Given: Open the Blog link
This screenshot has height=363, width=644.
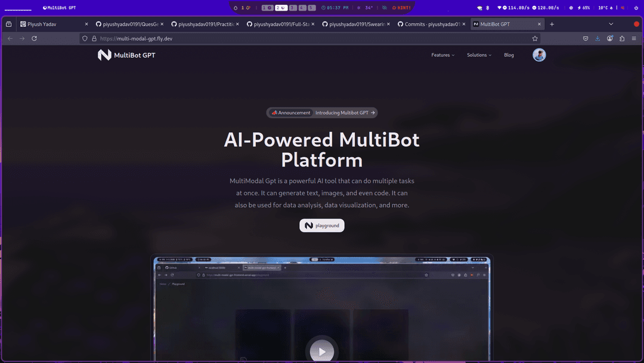Looking at the screenshot, I should point(509,55).
